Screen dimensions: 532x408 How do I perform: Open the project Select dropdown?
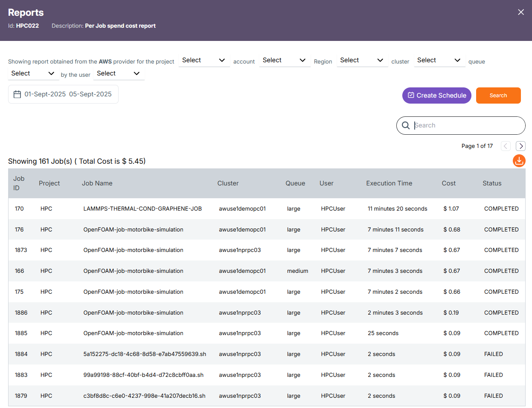[x=204, y=60]
